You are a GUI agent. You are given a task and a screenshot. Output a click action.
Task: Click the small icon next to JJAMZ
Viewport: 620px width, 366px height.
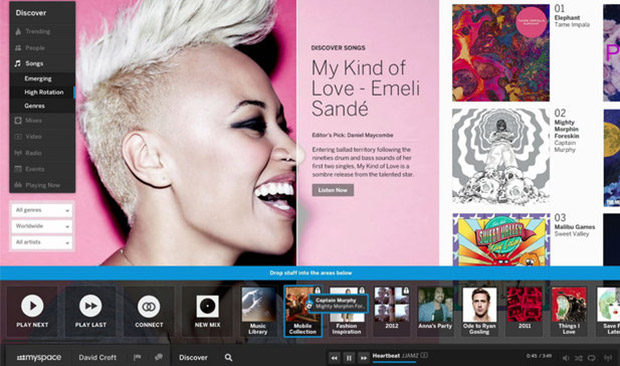(x=424, y=355)
